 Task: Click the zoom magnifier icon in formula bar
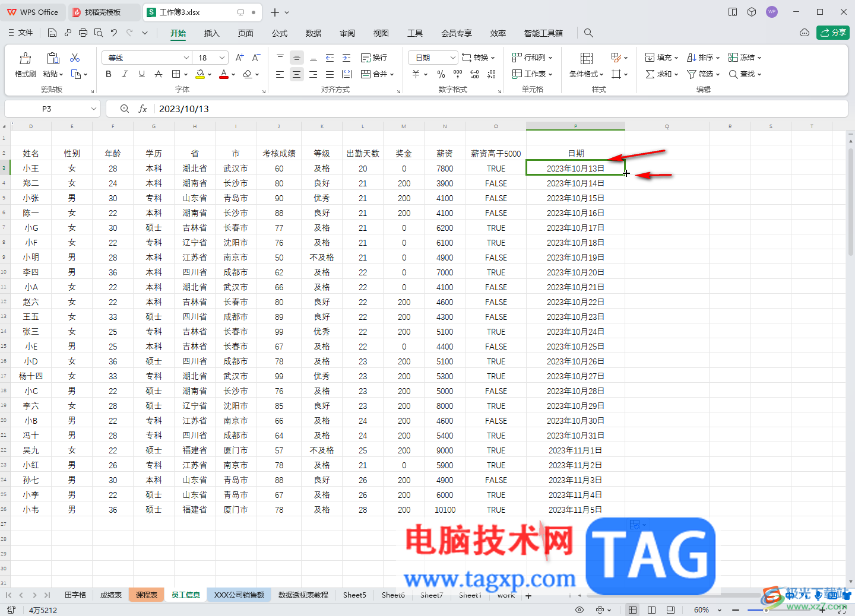125,109
